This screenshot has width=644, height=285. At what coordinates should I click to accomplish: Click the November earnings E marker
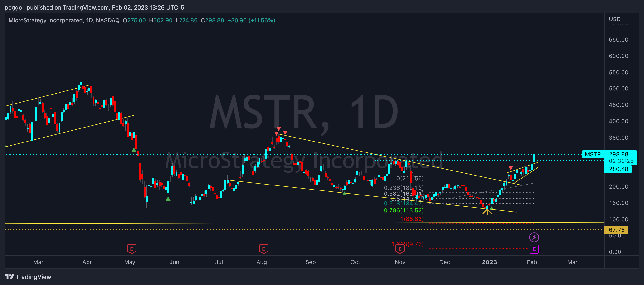[400, 249]
